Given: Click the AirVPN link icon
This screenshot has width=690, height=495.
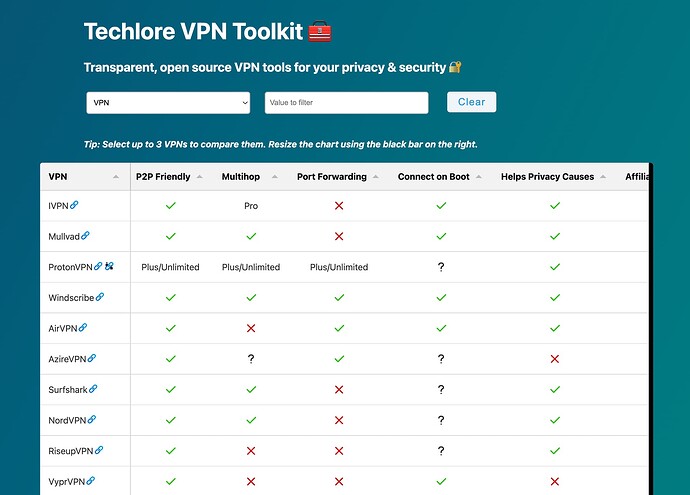Looking at the screenshot, I should point(83,328).
